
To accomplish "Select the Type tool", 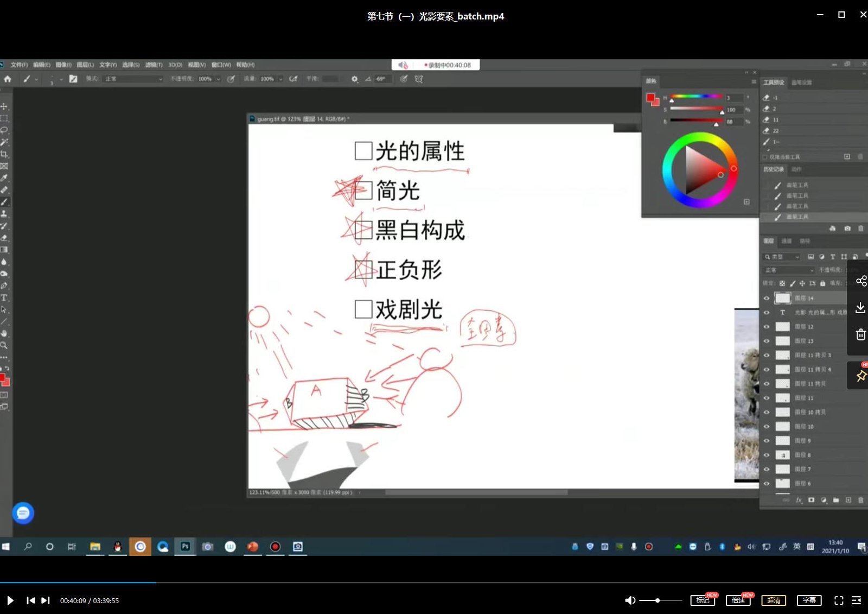I will pyautogui.click(x=5, y=297).
